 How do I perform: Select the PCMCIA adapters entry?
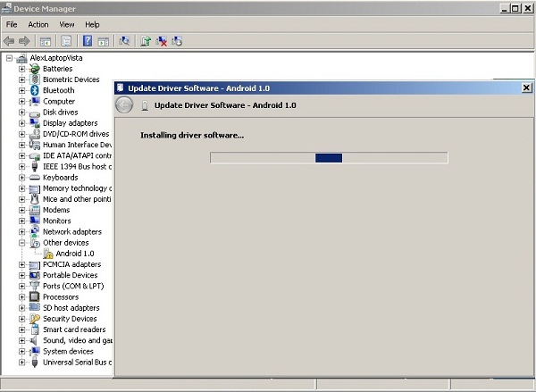(x=71, y=264)
